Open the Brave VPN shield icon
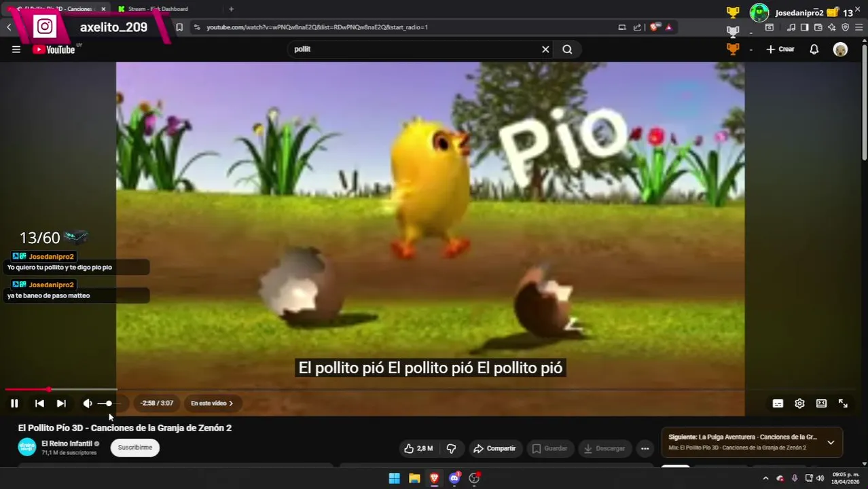This screenshot has width=868, height=489. click(x=846, y=27)
